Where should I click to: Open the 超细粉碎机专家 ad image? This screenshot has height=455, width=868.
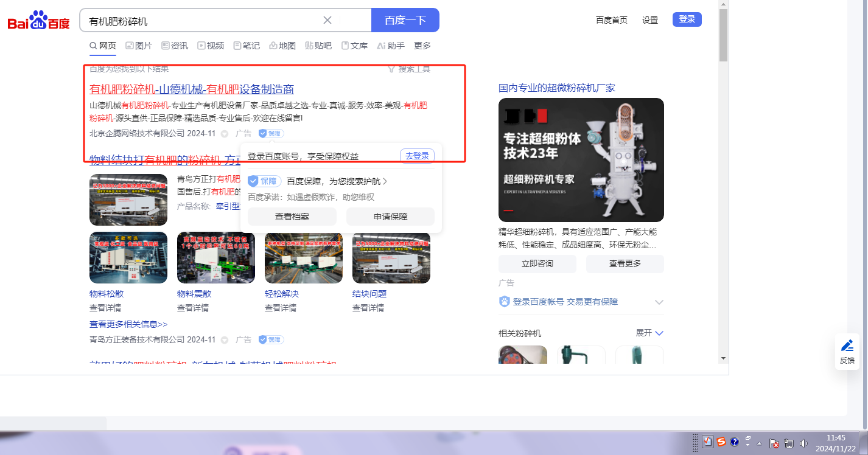coord(581,160)
